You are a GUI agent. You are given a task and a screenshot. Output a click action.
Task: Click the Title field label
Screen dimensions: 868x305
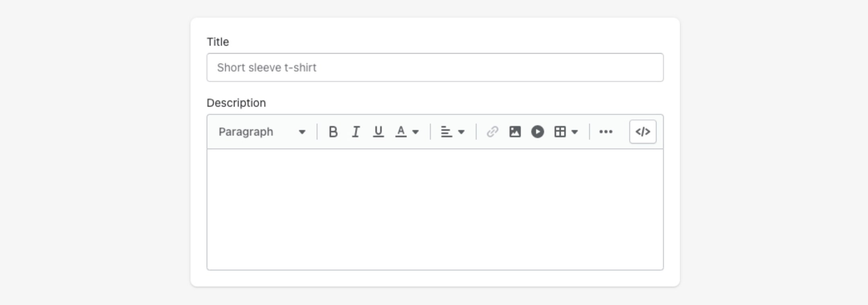[x=218, y=42]
